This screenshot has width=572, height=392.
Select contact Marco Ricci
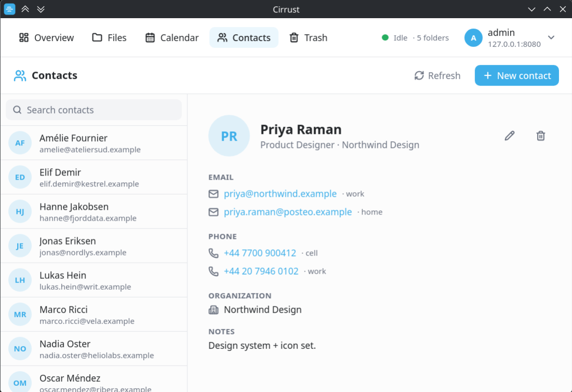point(94,315)
